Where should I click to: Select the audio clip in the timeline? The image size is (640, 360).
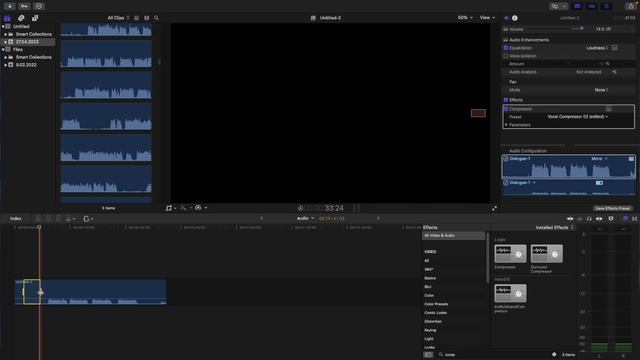(91, 292)
